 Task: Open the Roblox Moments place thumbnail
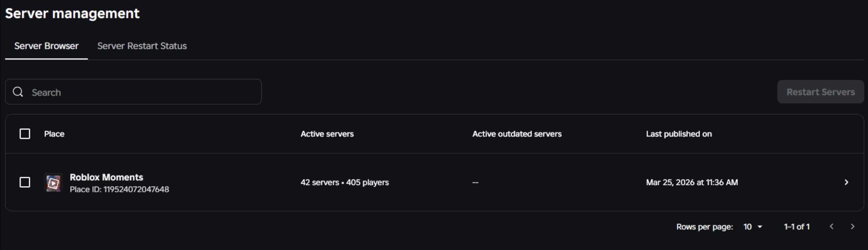coord(53,183)
